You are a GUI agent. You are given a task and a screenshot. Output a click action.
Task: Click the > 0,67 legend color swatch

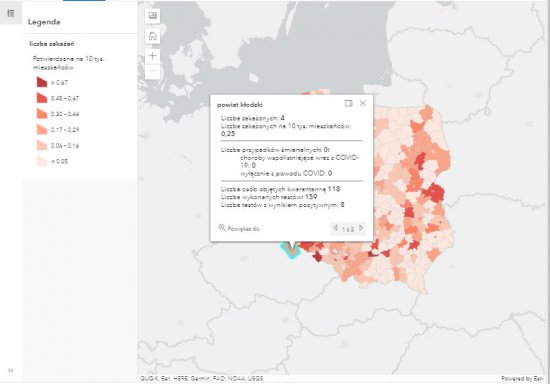coord(42,82)
